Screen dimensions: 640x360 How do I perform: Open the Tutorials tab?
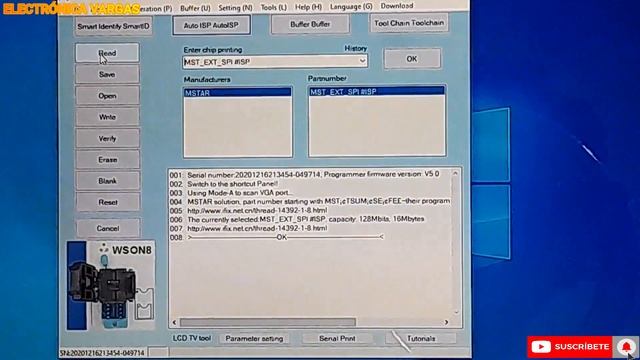point(421,338)
